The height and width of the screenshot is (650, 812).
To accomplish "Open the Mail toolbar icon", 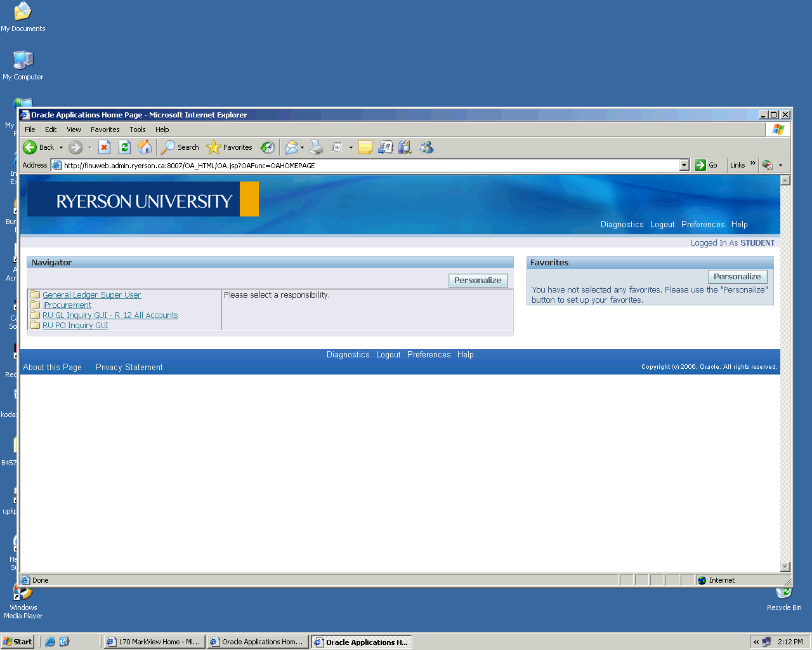I will (x=291, y=147).
